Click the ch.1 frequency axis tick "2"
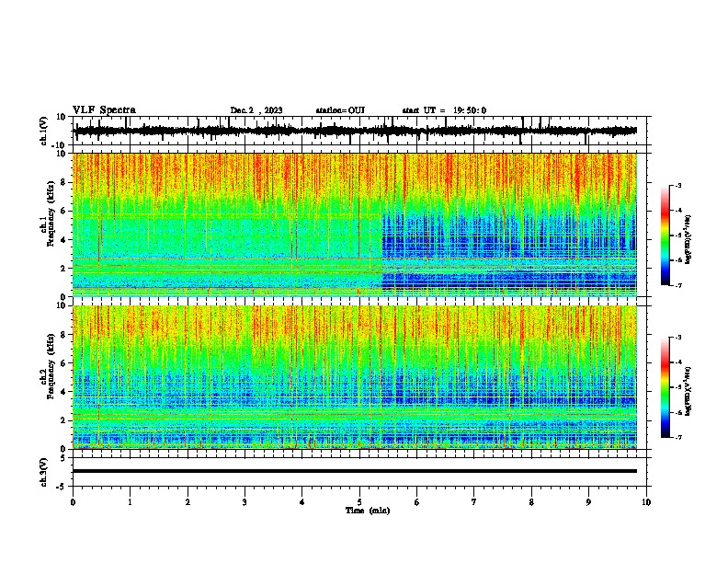The width and height of the screenshot is (728, 563). [64, 269]
